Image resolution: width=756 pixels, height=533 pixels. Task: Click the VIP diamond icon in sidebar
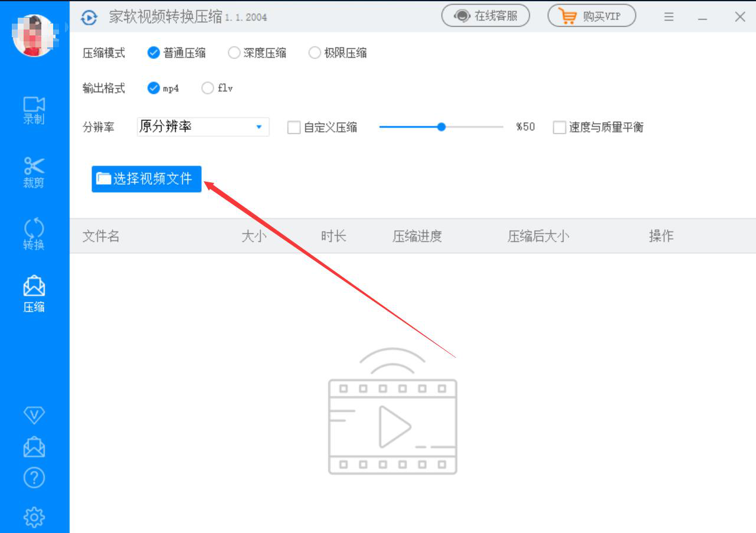[34, 416]
